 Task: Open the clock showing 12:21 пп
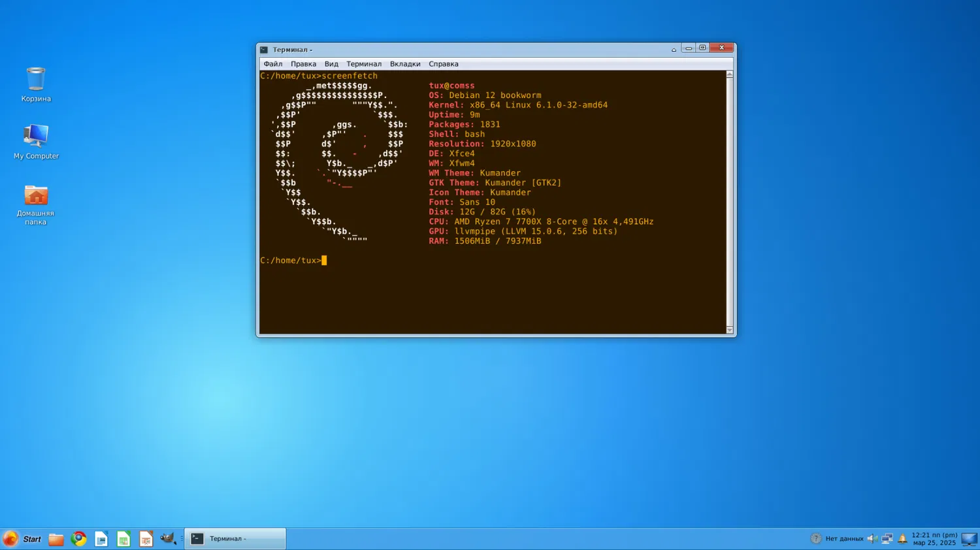pyautogui.click(x=934, y=539)
